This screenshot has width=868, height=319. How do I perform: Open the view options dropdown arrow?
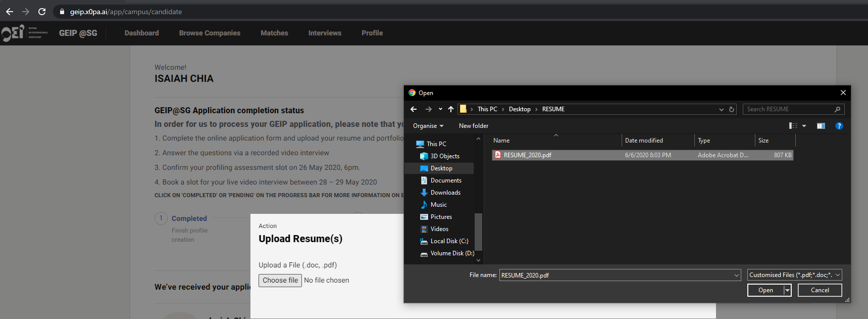804,126
